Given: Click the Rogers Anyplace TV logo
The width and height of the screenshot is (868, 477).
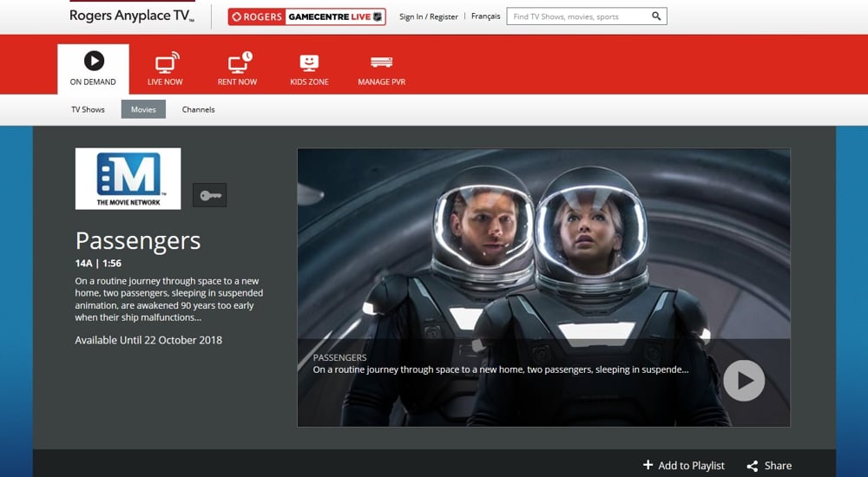Looking at the screenshot, I should (x=132, y=16).
